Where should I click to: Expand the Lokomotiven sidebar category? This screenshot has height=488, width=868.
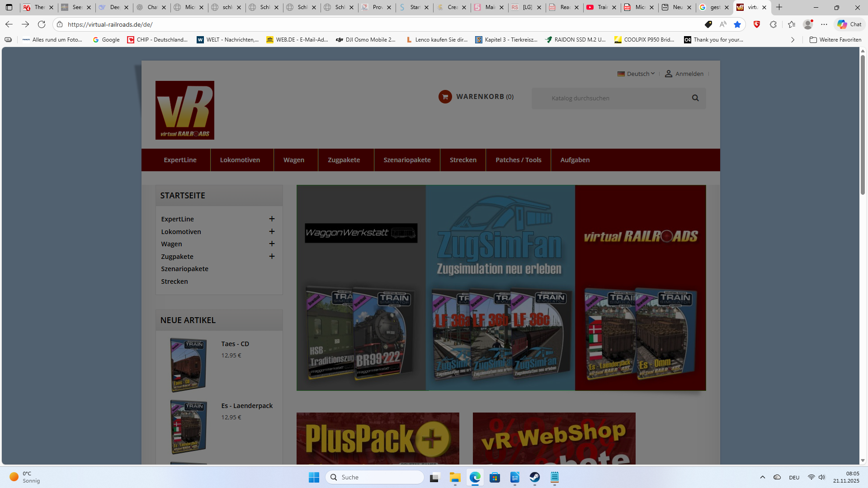pyautogui.click(x=272, y=231)
